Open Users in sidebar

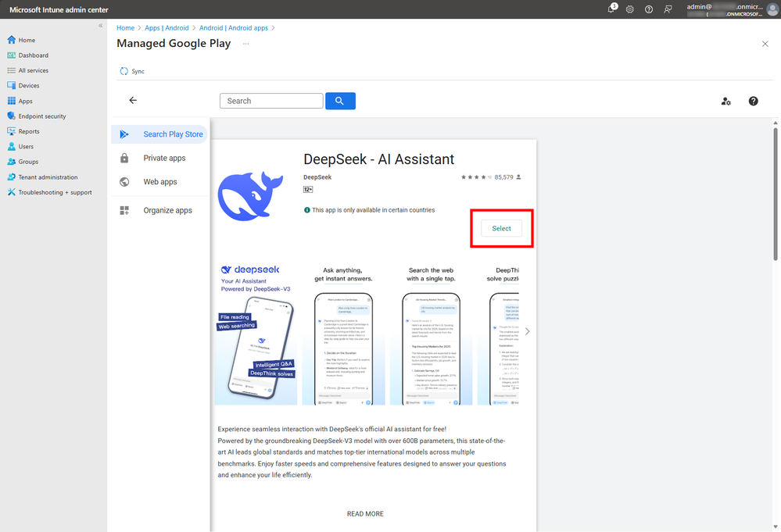tap(20, 146)
